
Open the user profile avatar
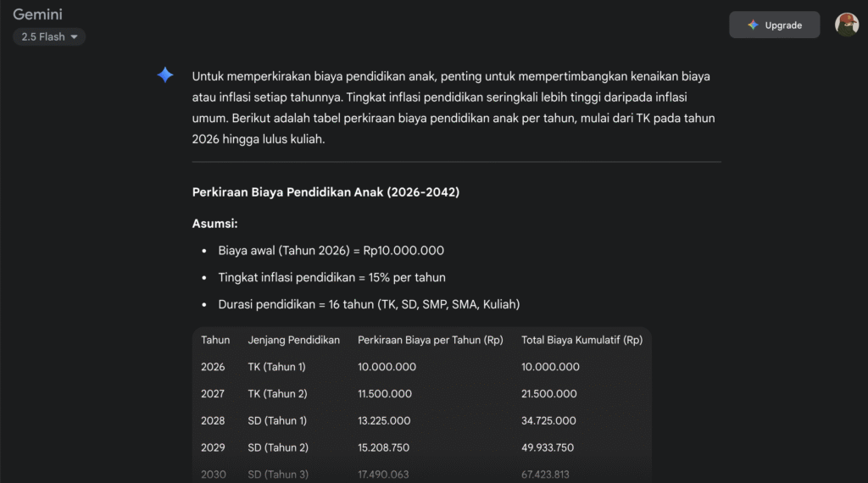point(847,25)
